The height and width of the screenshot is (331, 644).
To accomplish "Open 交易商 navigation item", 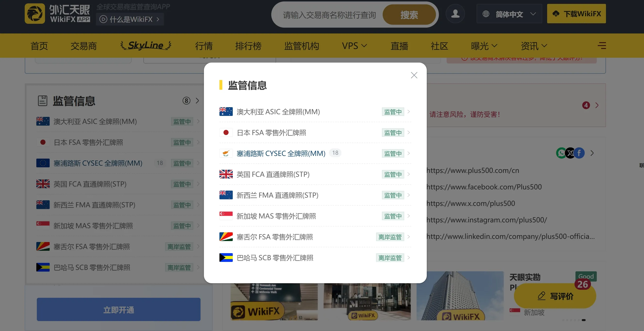I will click(84, 46).
